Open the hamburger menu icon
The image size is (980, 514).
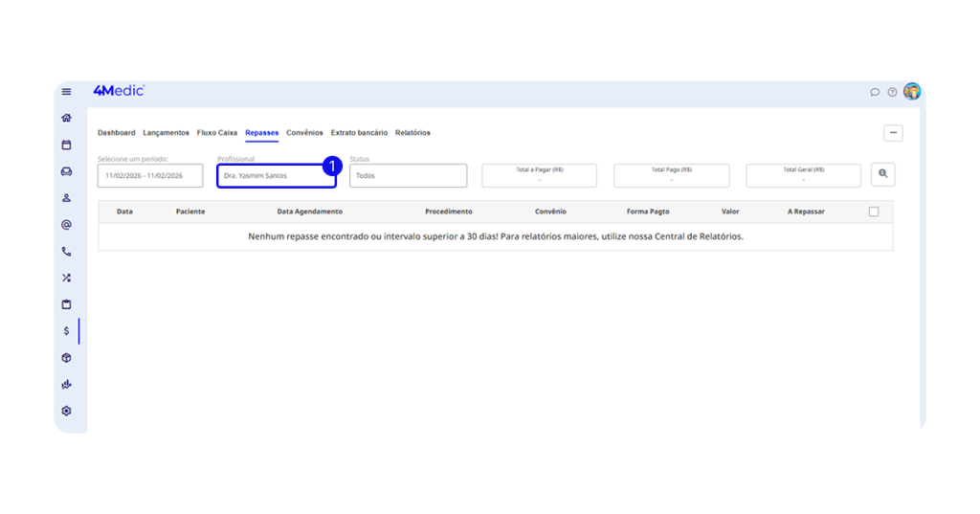66,92
